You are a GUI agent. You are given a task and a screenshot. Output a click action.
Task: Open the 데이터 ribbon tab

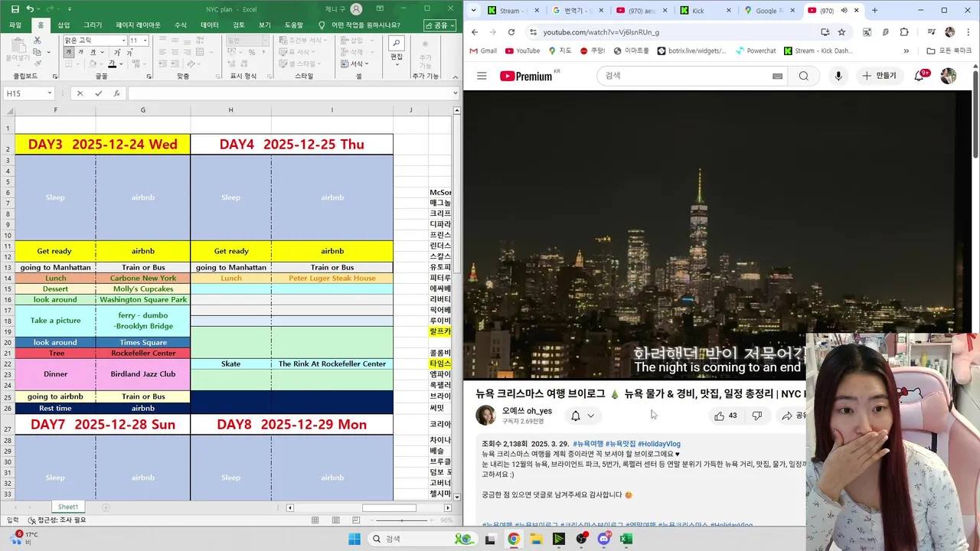210,24
